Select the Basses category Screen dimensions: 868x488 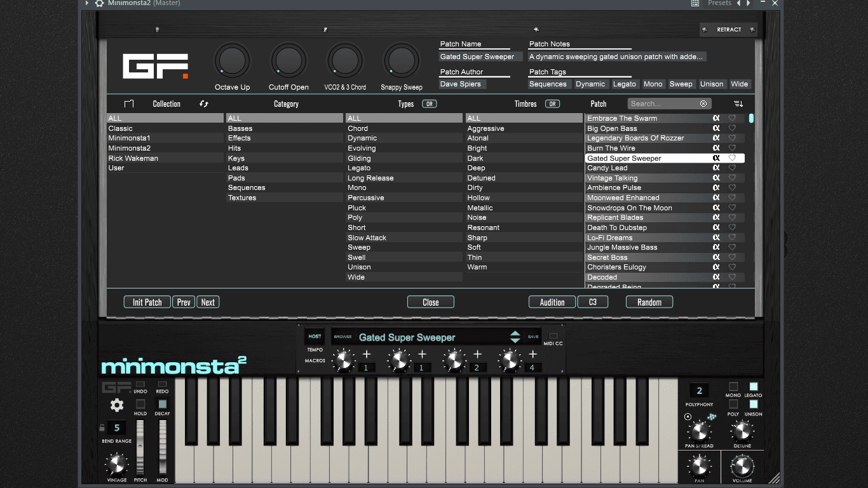point(285,128)
